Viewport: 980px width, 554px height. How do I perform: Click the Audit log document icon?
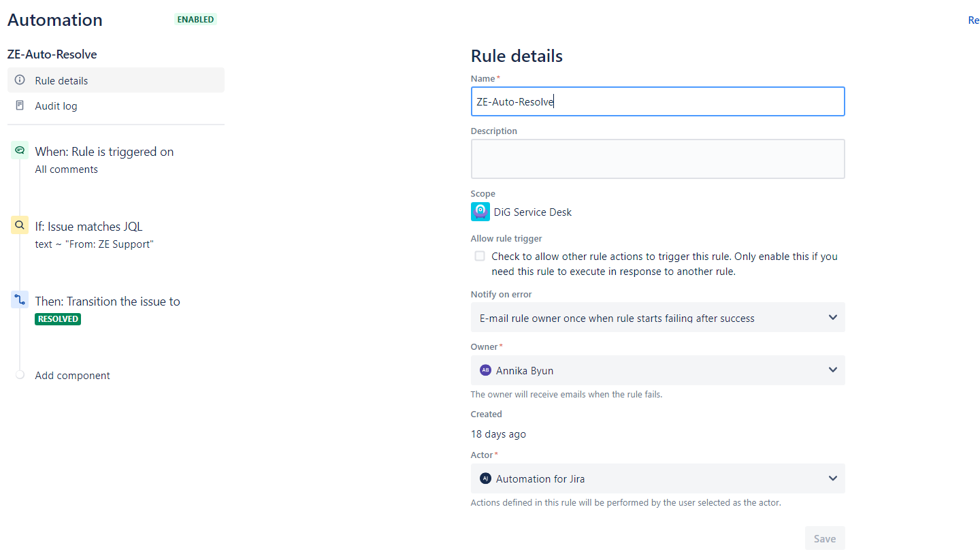click(20, 105)
